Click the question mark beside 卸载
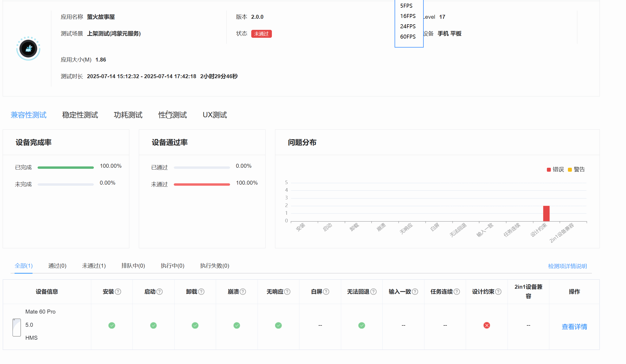This screenshot has width=626, height=364. click(x=201, y=292)
